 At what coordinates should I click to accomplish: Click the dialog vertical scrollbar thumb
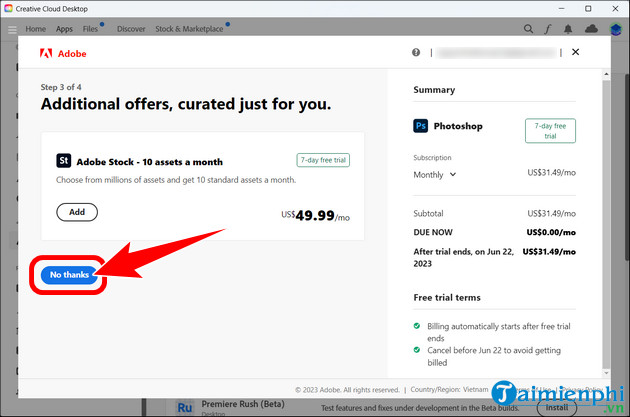pyautogui.click(x=606, y=224)
